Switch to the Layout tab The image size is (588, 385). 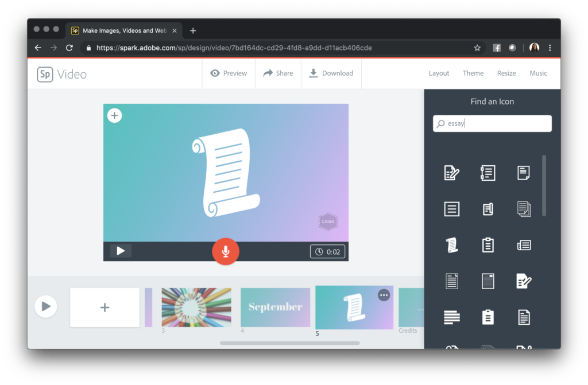tap(438, 73)
